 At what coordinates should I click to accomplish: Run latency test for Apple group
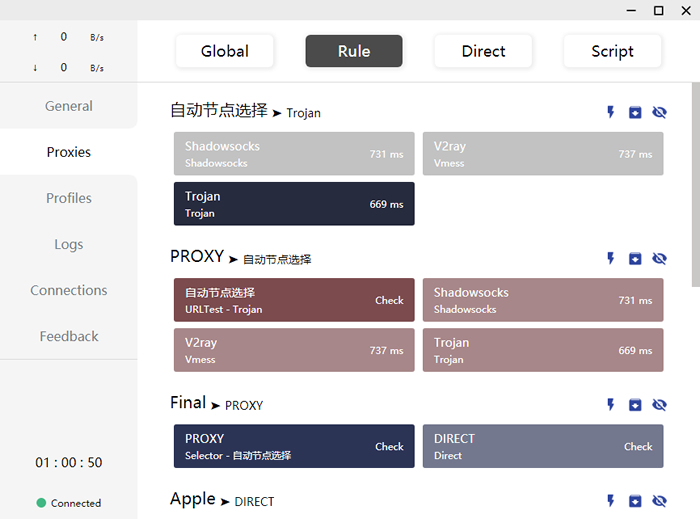[611, 501]
